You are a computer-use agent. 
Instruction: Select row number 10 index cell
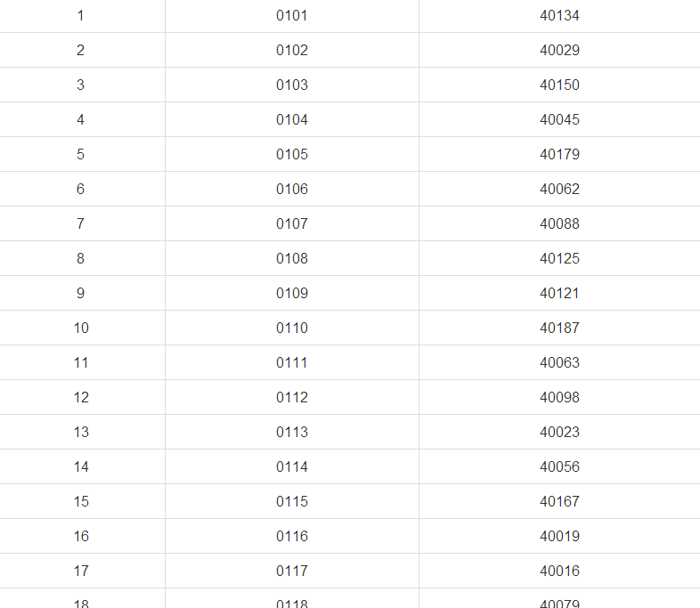pos(80,328)
